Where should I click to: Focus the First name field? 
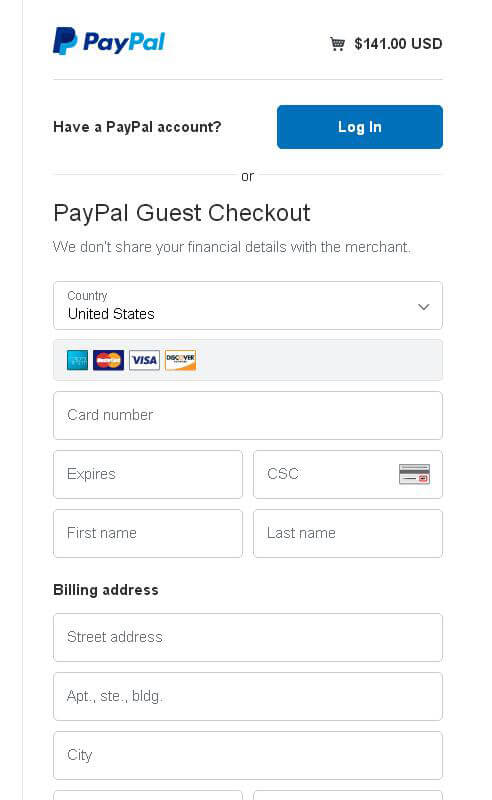(x=148, y=533)
